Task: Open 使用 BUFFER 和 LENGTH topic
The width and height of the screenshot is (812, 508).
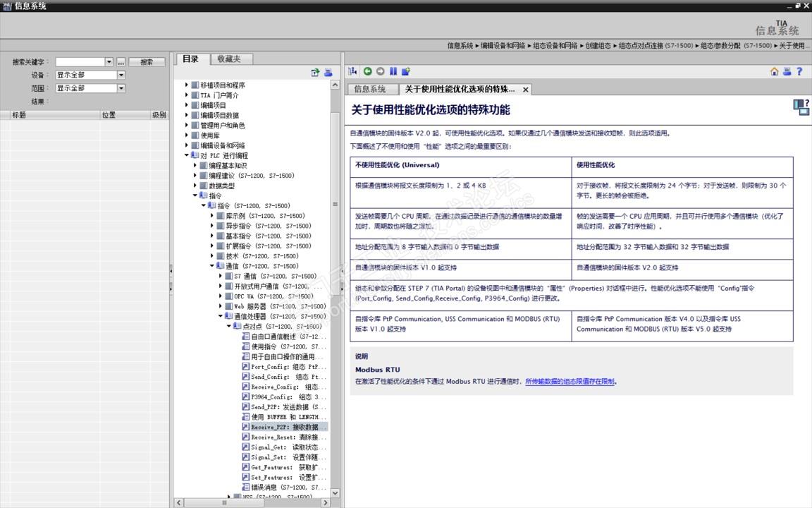Action: coord(285,417)
